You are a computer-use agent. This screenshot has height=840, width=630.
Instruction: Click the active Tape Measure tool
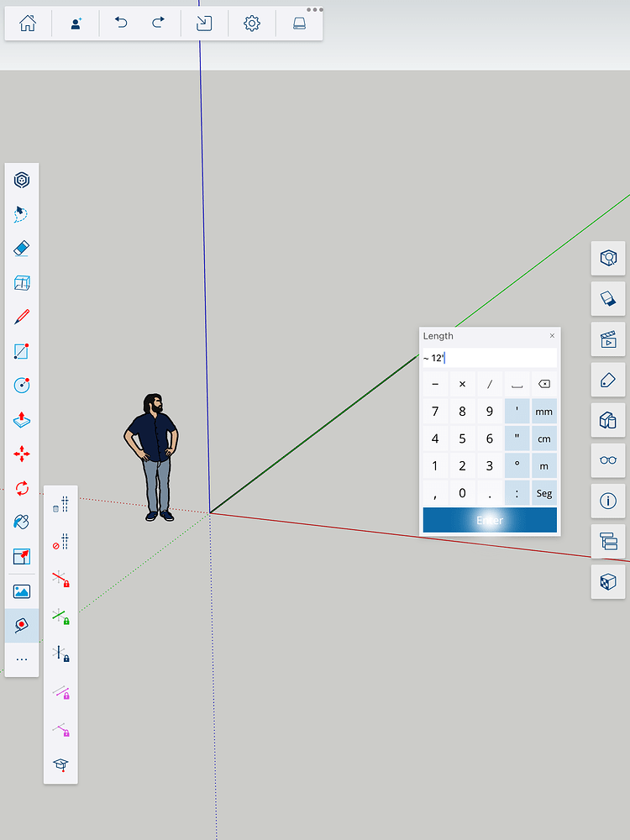pos(22,626)
